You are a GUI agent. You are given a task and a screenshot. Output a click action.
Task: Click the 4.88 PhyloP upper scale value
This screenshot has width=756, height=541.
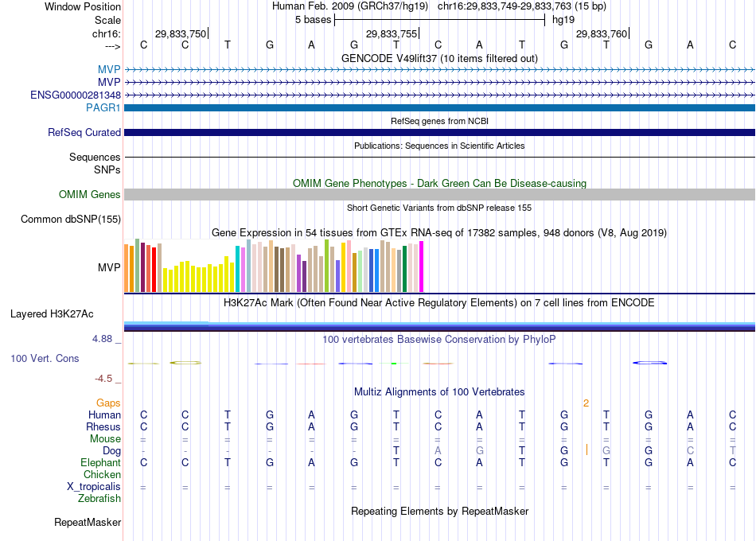[102, 339]
